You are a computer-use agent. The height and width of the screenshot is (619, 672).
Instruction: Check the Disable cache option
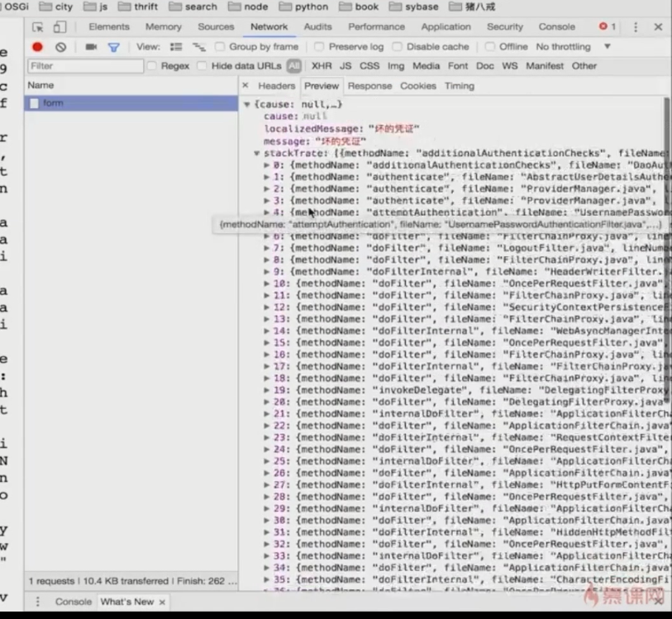[x=397, y=46]
